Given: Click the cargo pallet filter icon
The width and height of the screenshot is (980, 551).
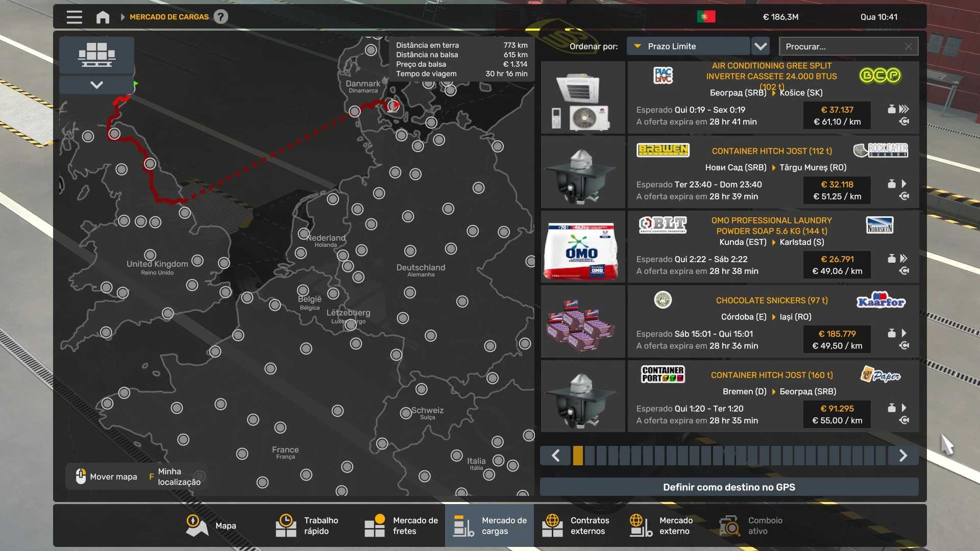Looking at the screenshot, I should point(96,55).
